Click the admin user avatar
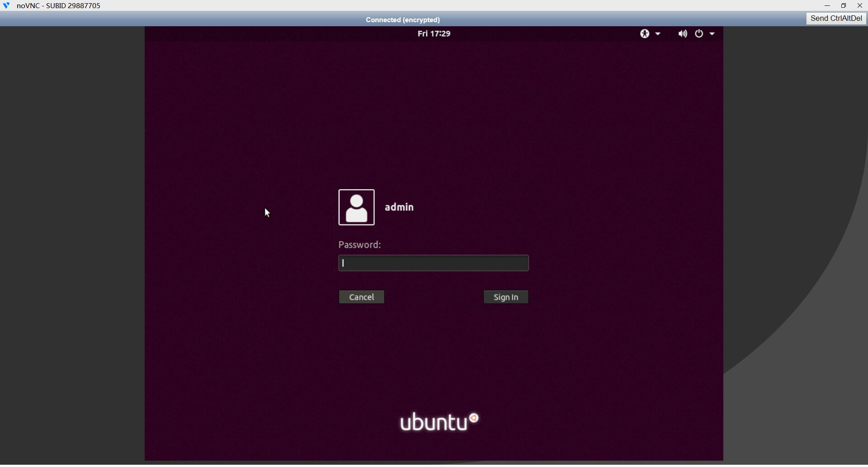Viewport: 868px width, 467px height. (x=357, y=208)
